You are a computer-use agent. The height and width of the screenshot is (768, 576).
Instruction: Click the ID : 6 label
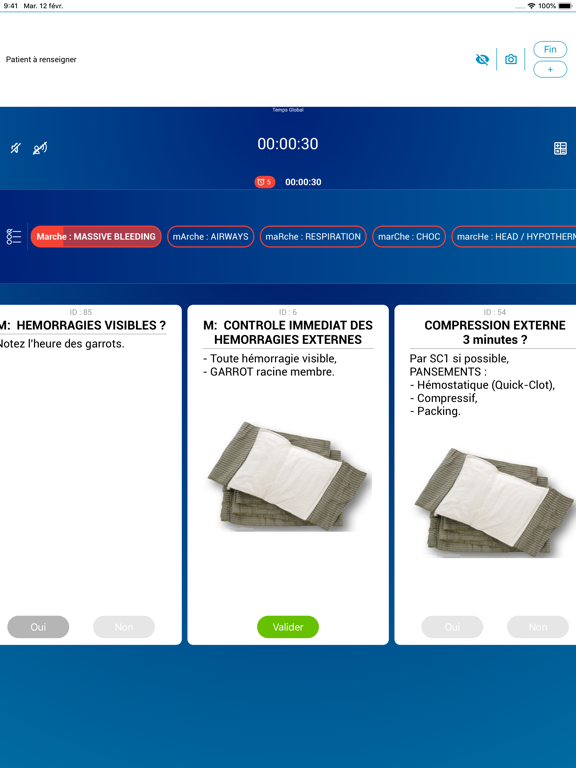288,312
